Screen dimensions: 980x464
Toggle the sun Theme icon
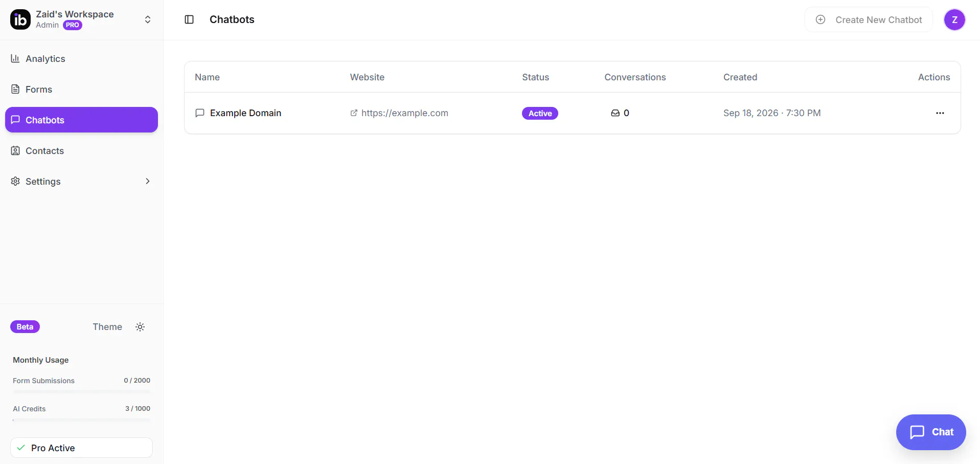pyautogui.click(x=140, y=327)
